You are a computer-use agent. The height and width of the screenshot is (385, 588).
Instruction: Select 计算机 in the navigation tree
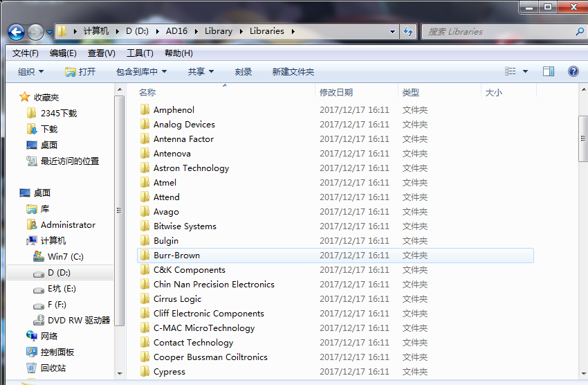pyautogui.click(x=46, y=240)
